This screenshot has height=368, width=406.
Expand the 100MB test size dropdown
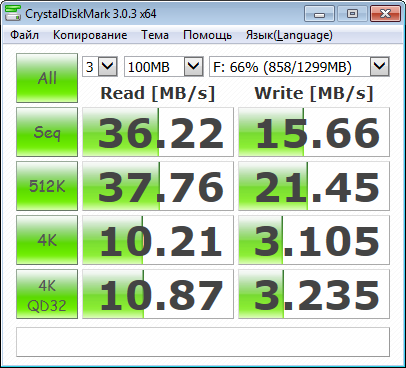coord(194,66)
